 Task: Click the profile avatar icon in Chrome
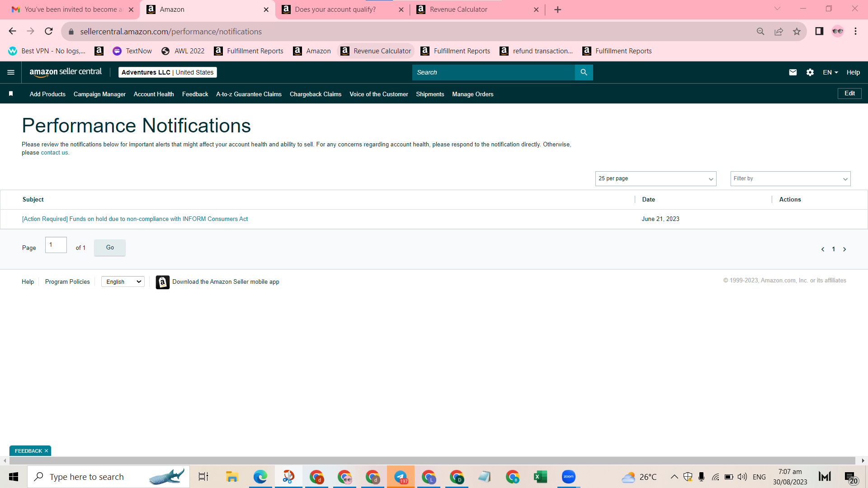tap(838, 31)
